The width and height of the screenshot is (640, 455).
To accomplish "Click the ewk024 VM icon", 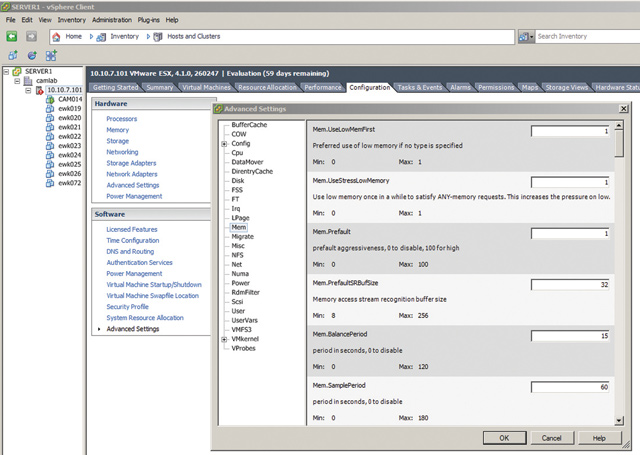I will coord(50,155).
